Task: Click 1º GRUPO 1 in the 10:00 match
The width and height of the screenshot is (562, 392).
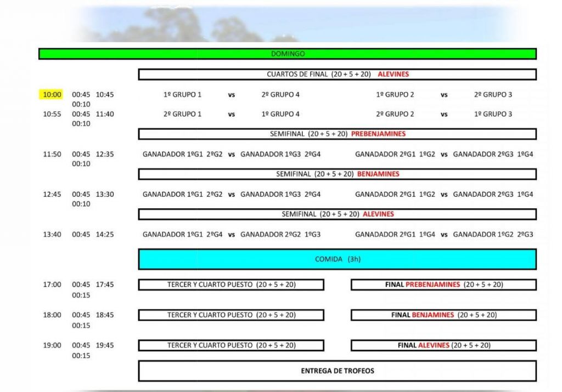Action: point(182,94)
